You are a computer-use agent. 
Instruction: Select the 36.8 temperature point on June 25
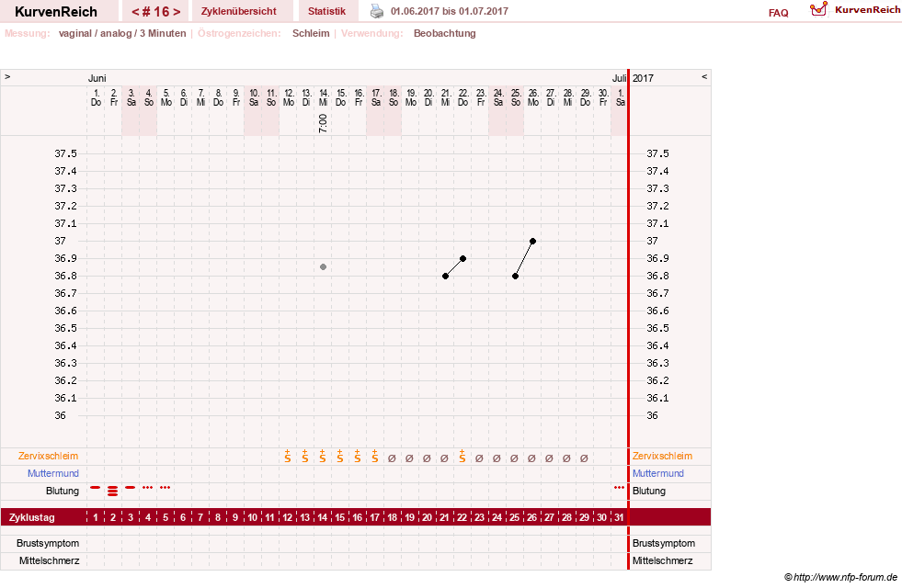click(x=516, y=276)
